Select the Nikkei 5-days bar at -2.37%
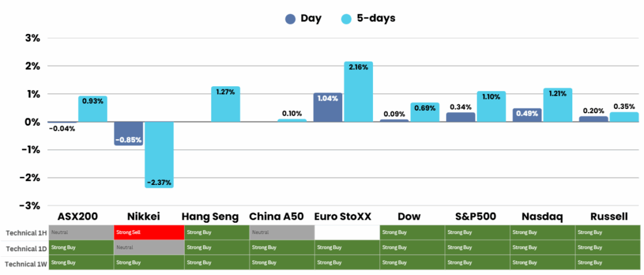644x275 pixels. click(159, 154)
